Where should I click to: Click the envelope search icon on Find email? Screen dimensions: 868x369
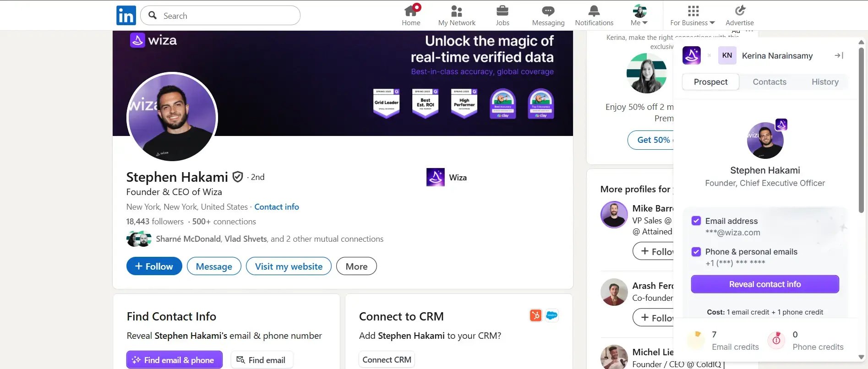(240, 360)
